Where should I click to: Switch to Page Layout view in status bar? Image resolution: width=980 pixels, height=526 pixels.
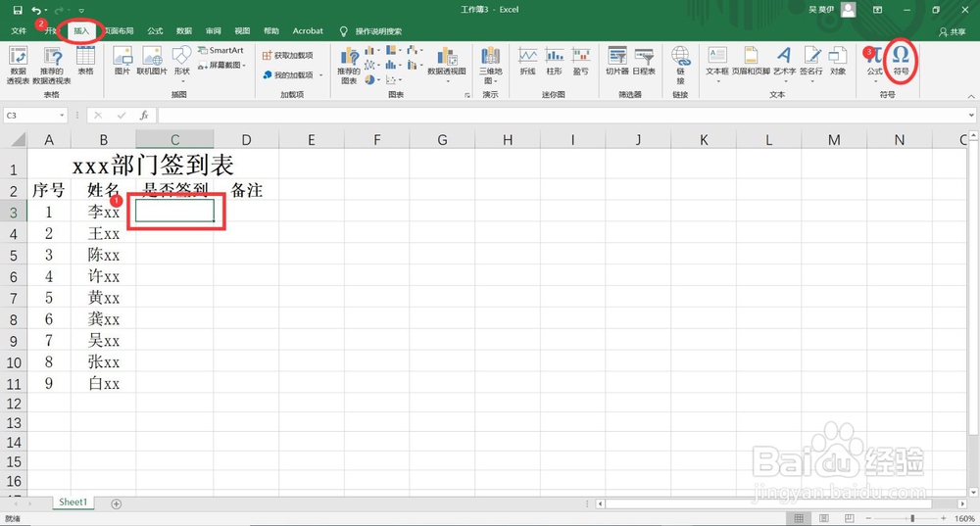[824, 518]
